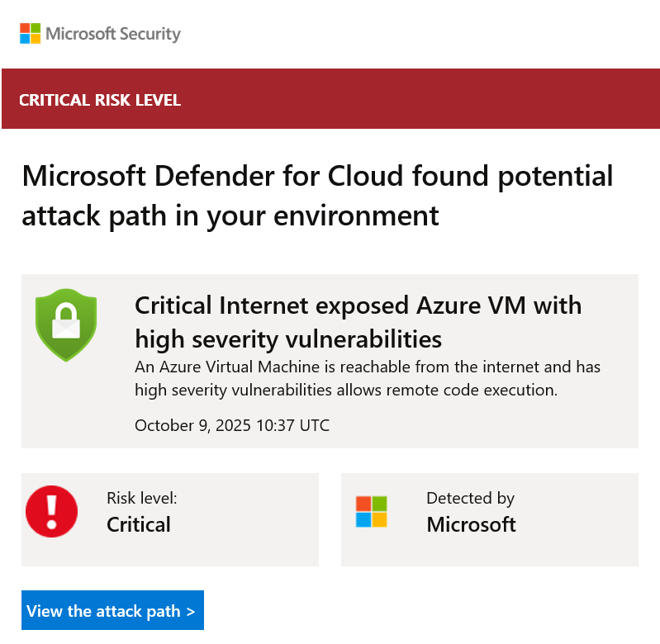Screen dimensions: 660x644
Task: Click the Defender for Cloud headline
Action: [x=317, y=196]
